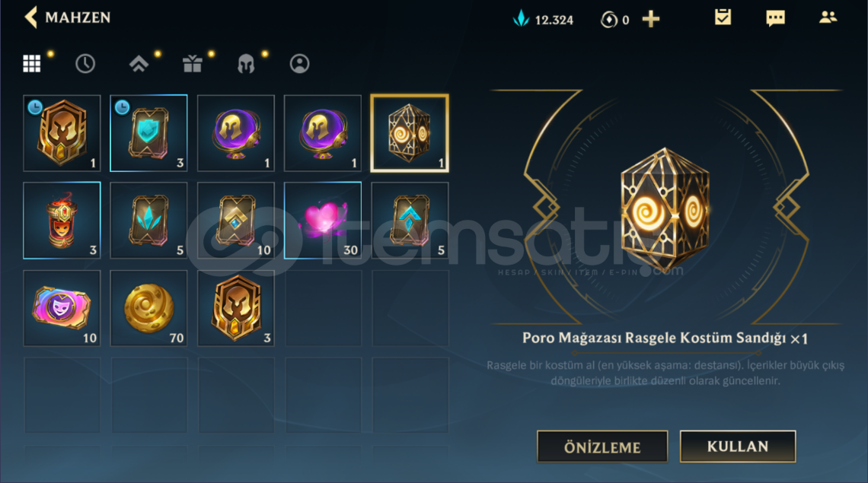The height and width of the screenshot is (483, 868).
Task: Add Wild Cores with the plus icon
Action: pyautogui.click(x=651, y=19)
